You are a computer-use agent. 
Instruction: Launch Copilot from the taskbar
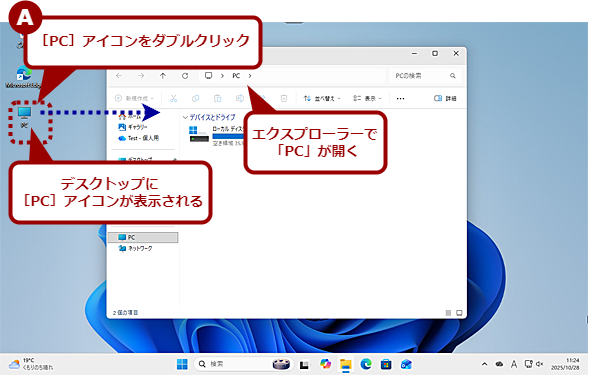coord(325,364)
